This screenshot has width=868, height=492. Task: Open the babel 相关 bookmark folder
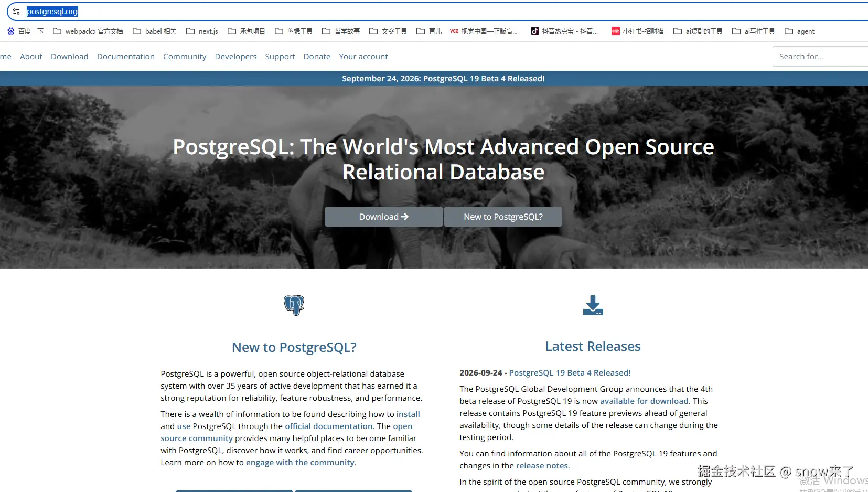point(155,31)
